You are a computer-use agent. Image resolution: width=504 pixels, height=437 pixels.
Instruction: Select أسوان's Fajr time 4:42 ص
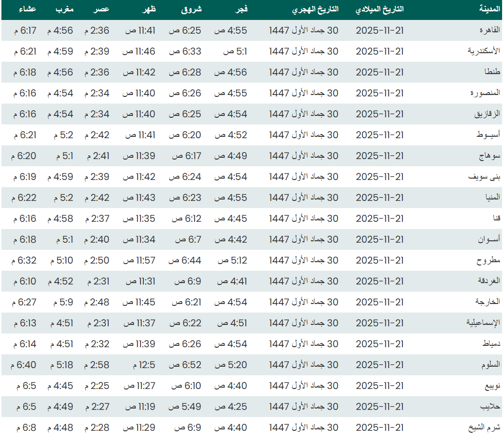click(x=231, y=239)
